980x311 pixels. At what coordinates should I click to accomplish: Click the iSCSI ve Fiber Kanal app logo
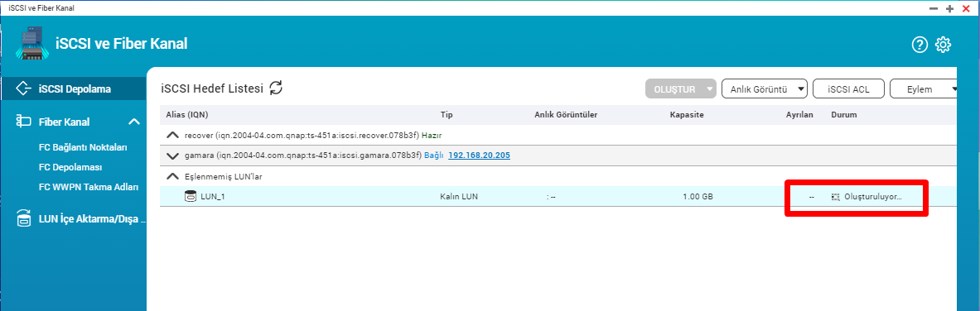pyautogui.click(x=31, y=43)
